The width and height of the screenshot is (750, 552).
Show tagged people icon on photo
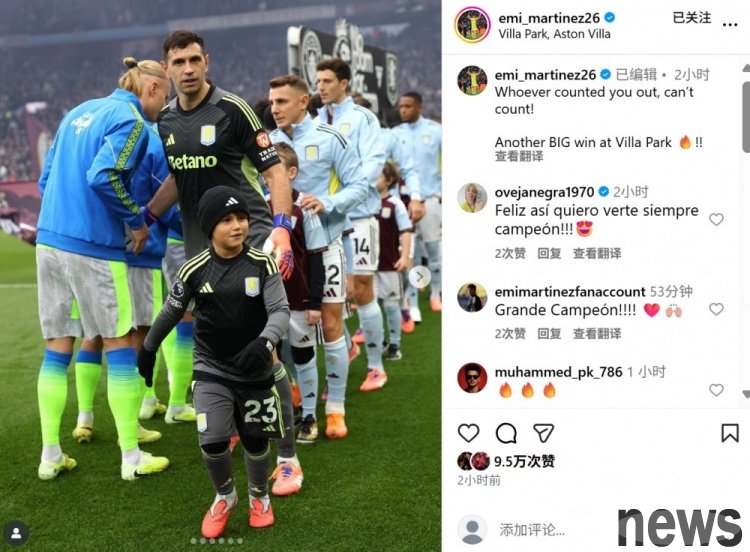pyautogui.click(x=16, y=533)
